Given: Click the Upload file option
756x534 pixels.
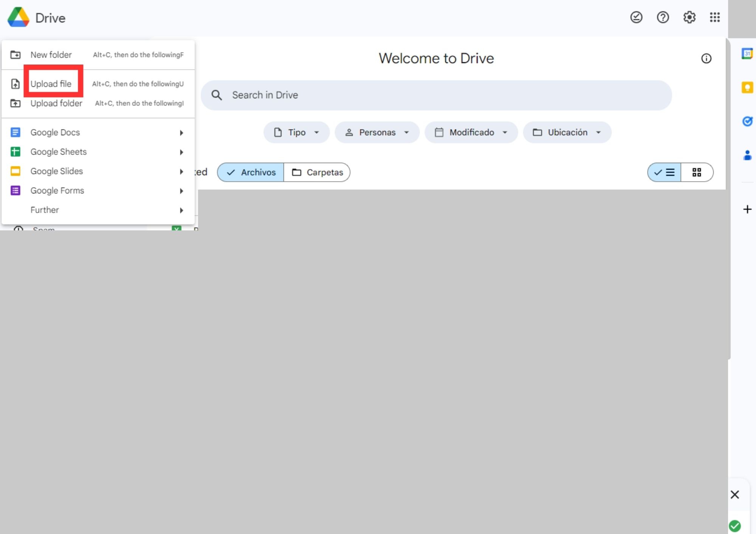Looking at the screenshot, I should point(51,84).
